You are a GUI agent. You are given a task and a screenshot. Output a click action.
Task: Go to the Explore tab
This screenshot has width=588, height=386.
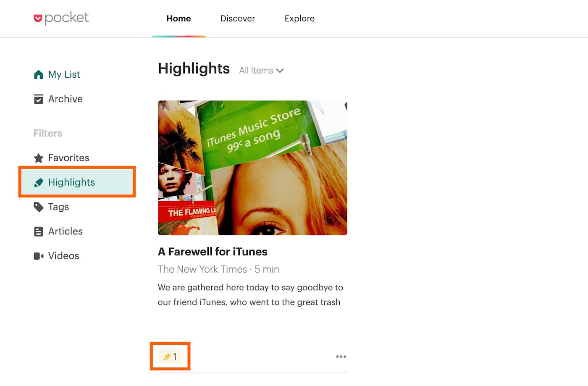(299, 18)
